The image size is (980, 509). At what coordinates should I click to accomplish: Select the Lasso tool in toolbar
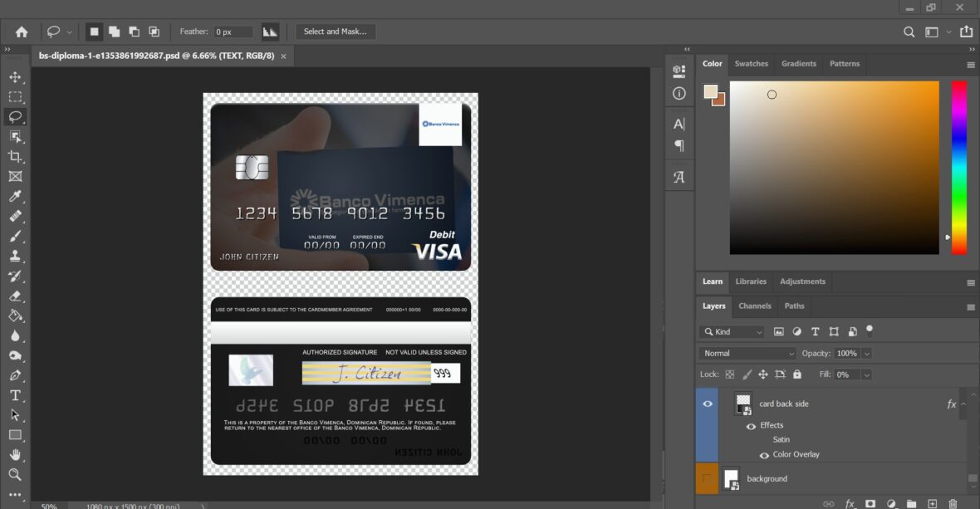tap(15, 117)
